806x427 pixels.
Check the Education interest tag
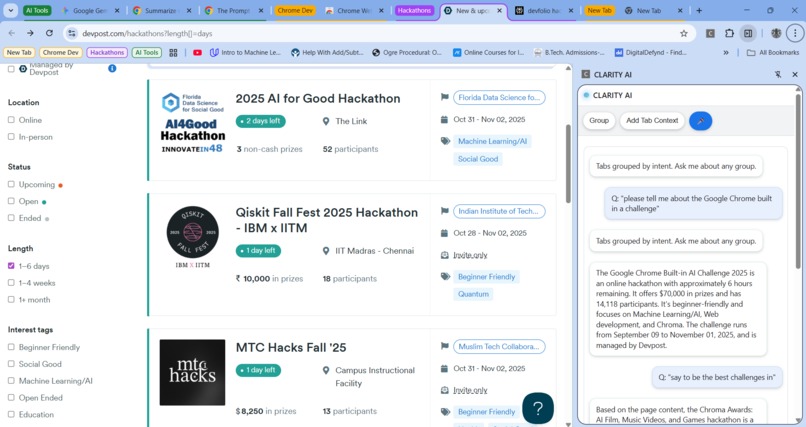[x=11, y=415]
